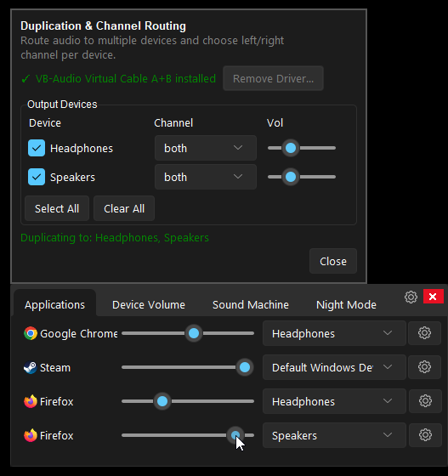448x476 pixels.
Task: Uncheck the Headphones output device checkbox
Action: point(37,148)
